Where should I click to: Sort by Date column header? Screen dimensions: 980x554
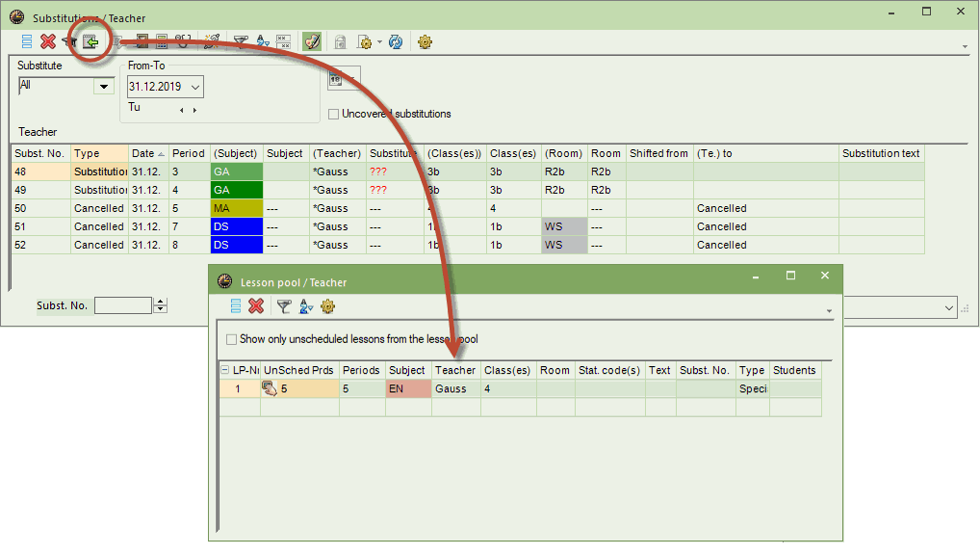(148, 153)
